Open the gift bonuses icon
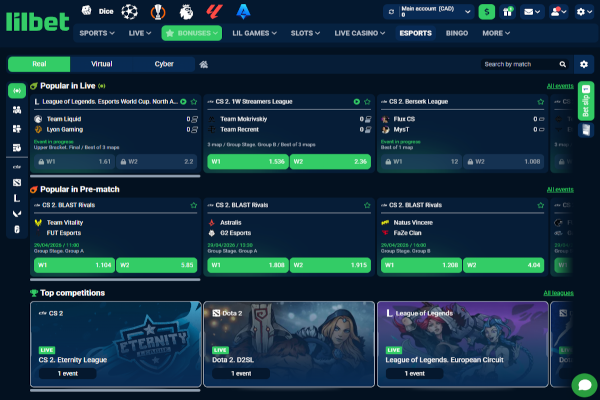Image resolution: width=600 pixels, height=400 pixels. tap(507, 12)
